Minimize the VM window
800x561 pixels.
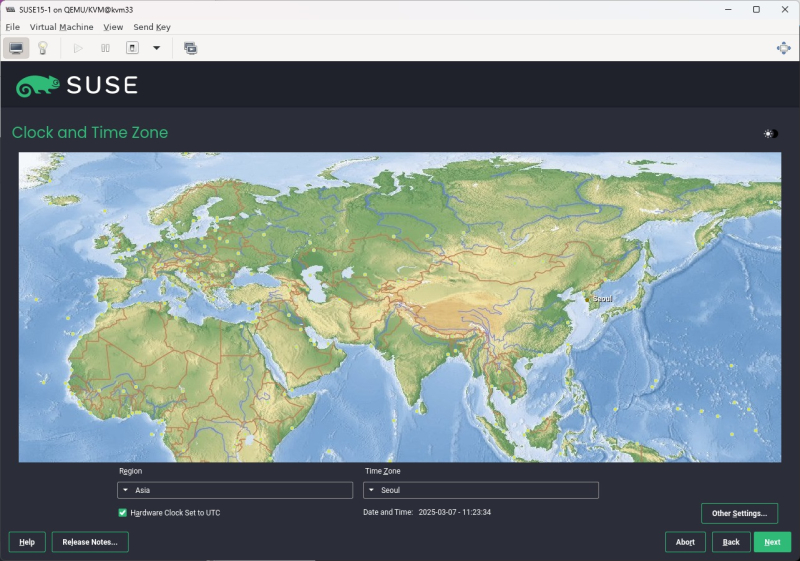728,10
